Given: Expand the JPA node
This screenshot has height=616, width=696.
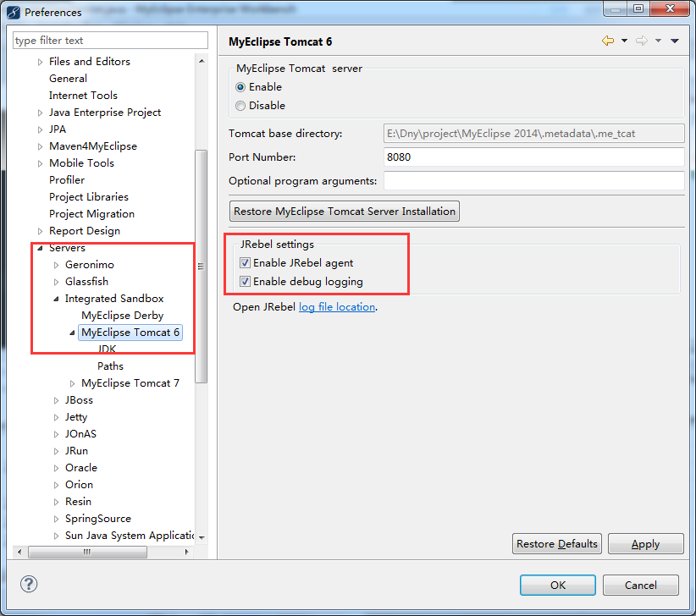Looking at the screenshot, I should (40, 130).
